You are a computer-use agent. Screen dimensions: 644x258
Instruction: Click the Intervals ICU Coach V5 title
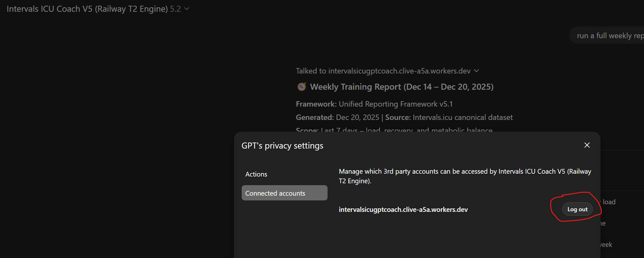(87, 9)
